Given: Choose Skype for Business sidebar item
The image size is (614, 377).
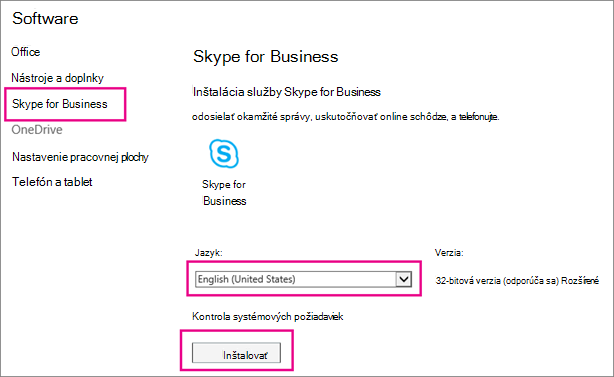Looking at the screenshot, I should click(x=60, y=104).
